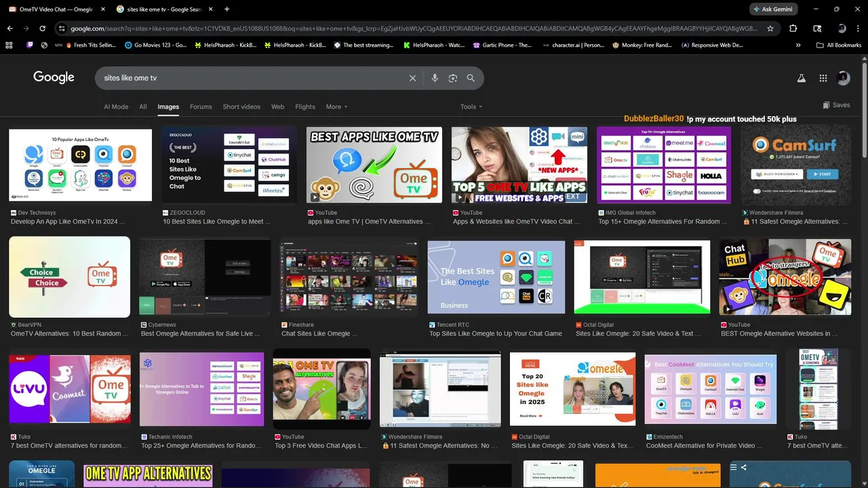Open the apps grid in bookmarks bar
Screen dimensions: 868x488
(9, 45)
